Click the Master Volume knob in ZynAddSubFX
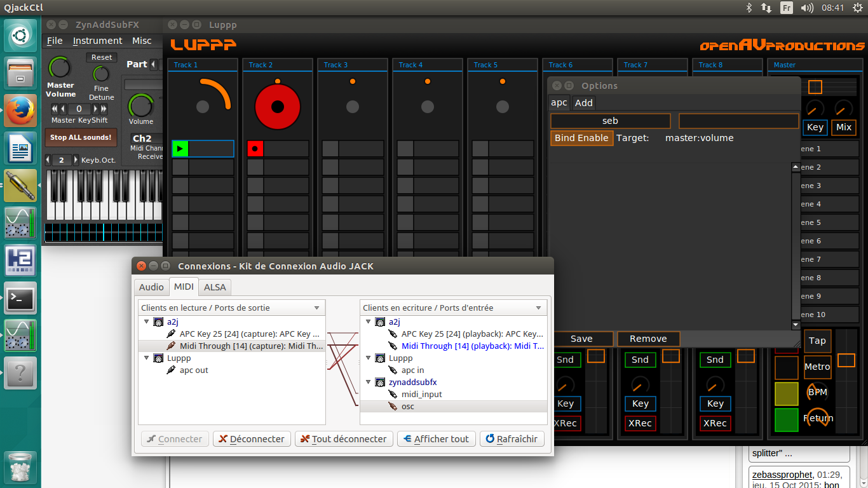The image size is (868, 488). (x=60, y=67)
